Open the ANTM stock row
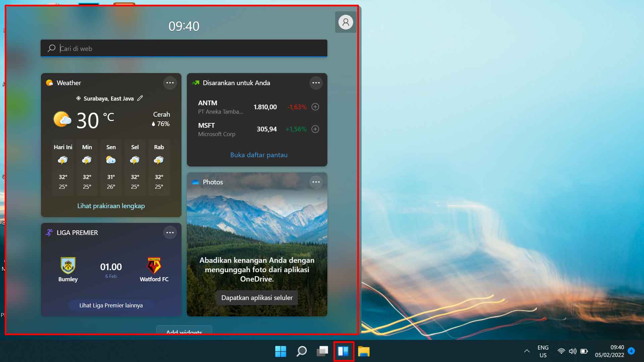This screenshot has width=644, height=362. pos(257,107)
